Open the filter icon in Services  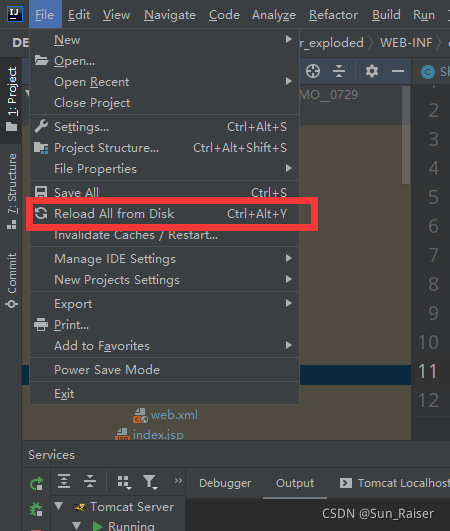pyautogui.click(x=150, y=482)
